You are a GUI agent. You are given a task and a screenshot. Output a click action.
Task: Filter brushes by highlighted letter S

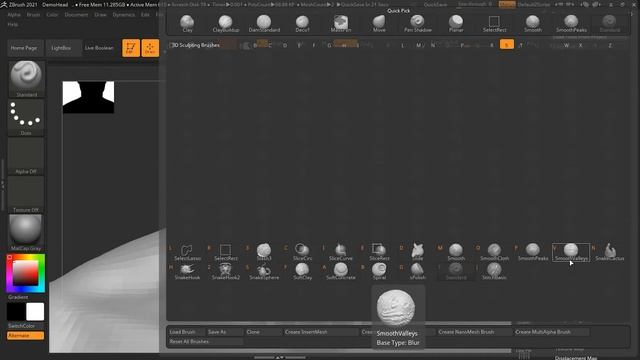pyautogui.click(x=507, y=45)
